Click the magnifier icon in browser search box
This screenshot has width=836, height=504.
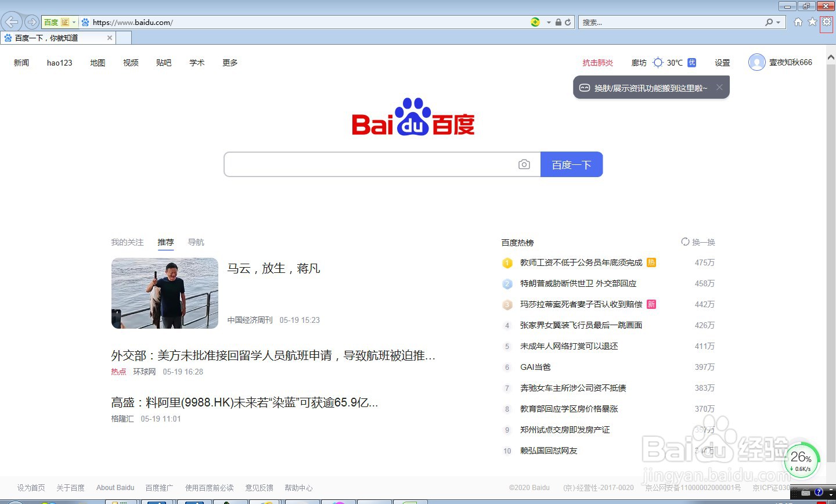pos(769,22)
